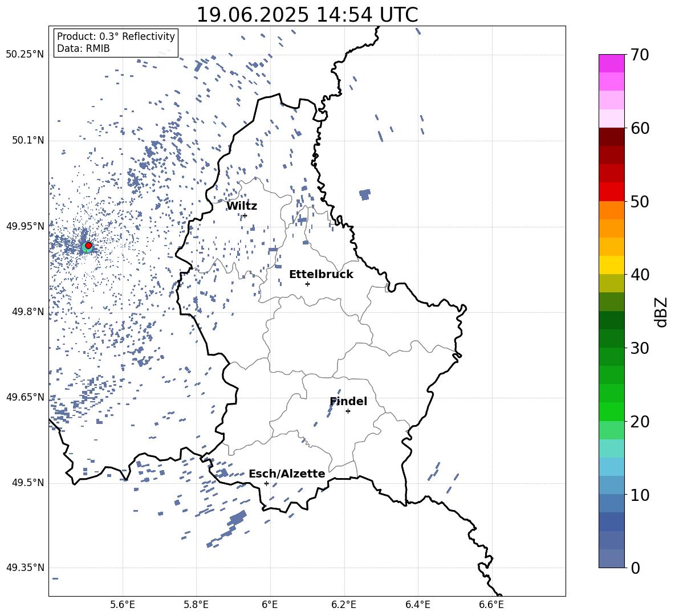Click the 49.5°N latitude label

[x=27, y=483]
